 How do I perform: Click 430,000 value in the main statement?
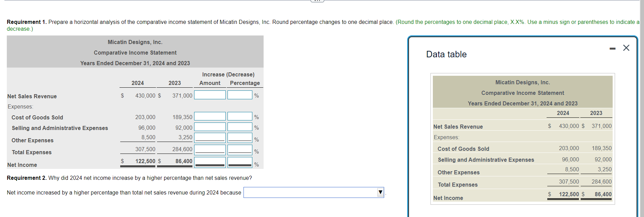tap(145, 96)
